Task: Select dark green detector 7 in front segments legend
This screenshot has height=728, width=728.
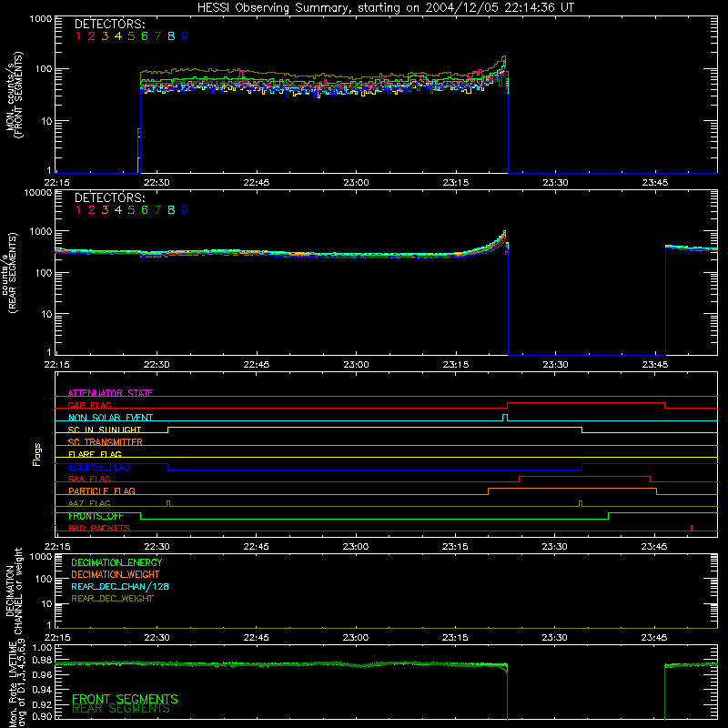Action: pos(157,36)
